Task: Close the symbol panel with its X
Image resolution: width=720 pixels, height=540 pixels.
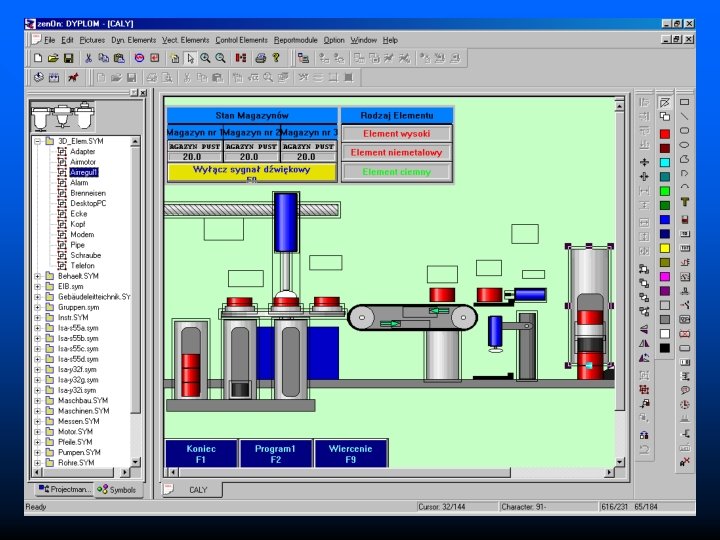Action: point(143,93)
